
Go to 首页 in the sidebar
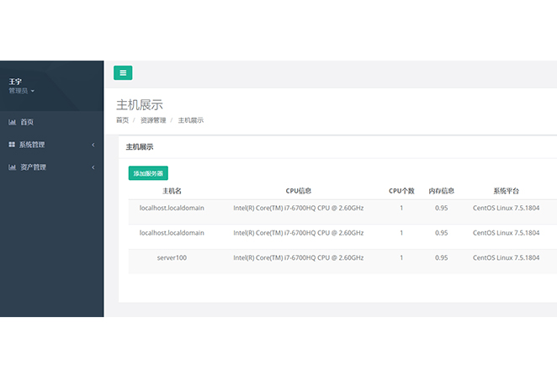(x=27, y=122)
